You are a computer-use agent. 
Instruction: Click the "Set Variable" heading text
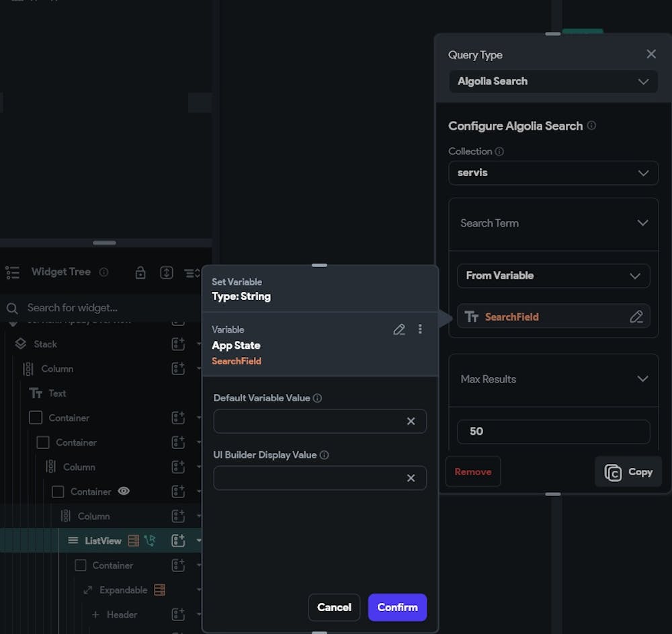coord(237,282)
